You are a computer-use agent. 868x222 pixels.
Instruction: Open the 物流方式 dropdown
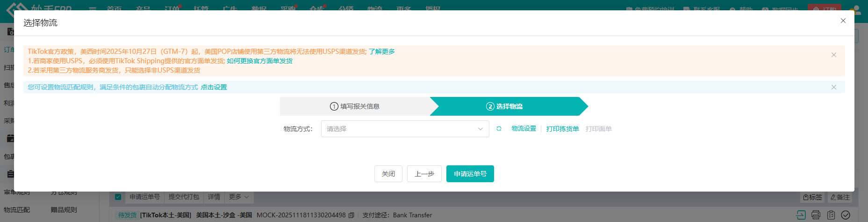[405, 129]
